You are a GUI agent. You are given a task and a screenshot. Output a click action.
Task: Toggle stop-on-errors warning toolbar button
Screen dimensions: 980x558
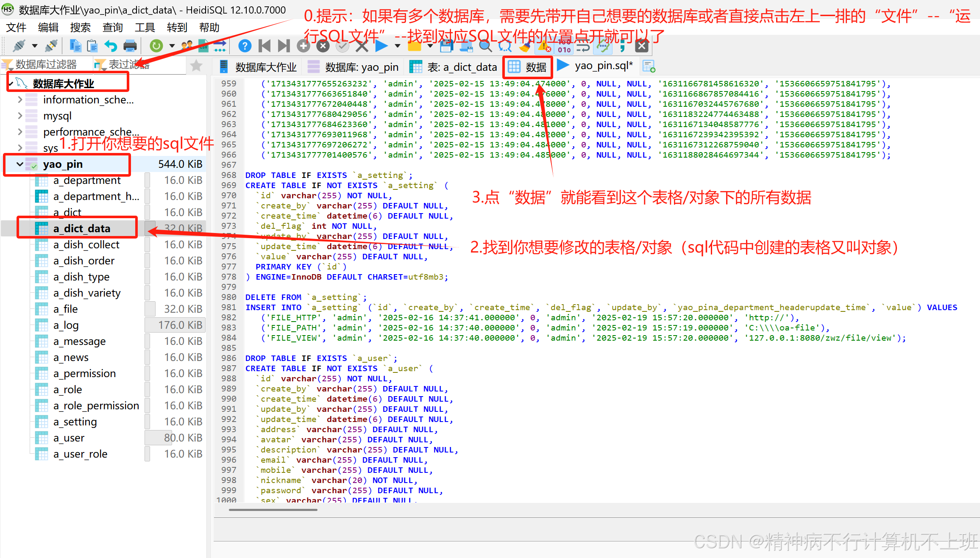pyautogui.click(x=544, y=46)
